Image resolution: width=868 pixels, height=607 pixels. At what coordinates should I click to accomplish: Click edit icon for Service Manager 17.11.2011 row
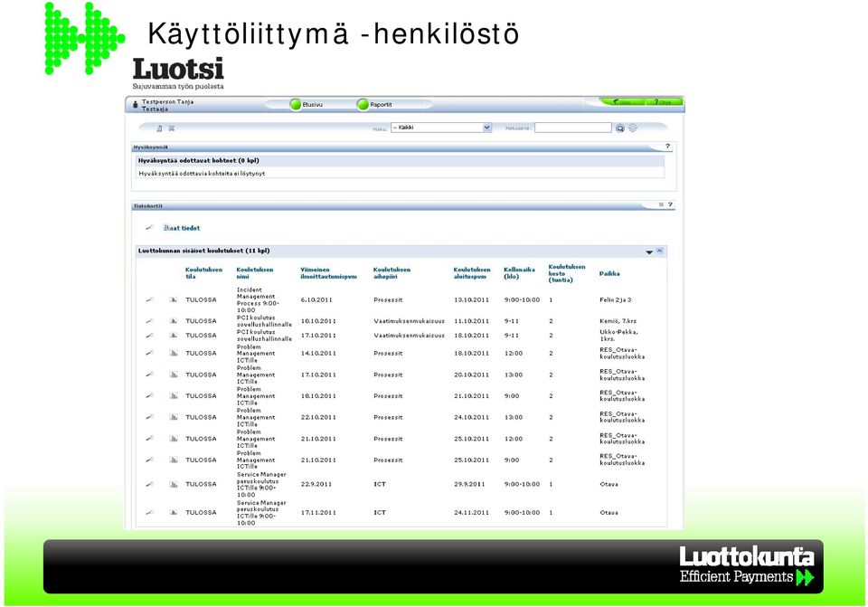[x=149, y=512]
